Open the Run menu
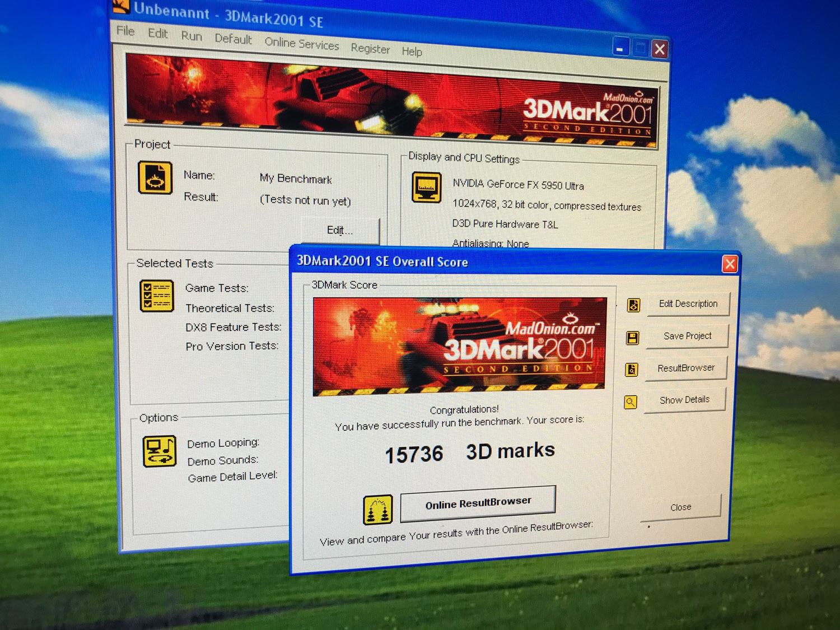The height and width of the screenshot is (630, 840). pos(191,36)
